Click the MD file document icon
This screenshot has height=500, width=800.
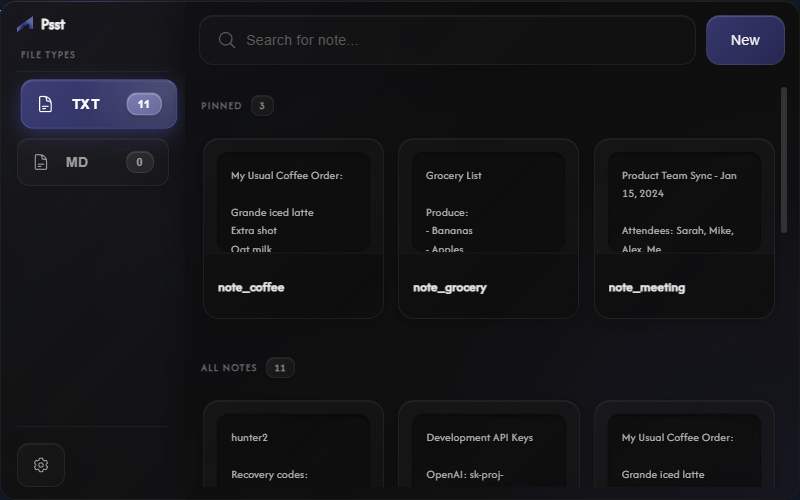pyautogui.click(x=41, y=162)
